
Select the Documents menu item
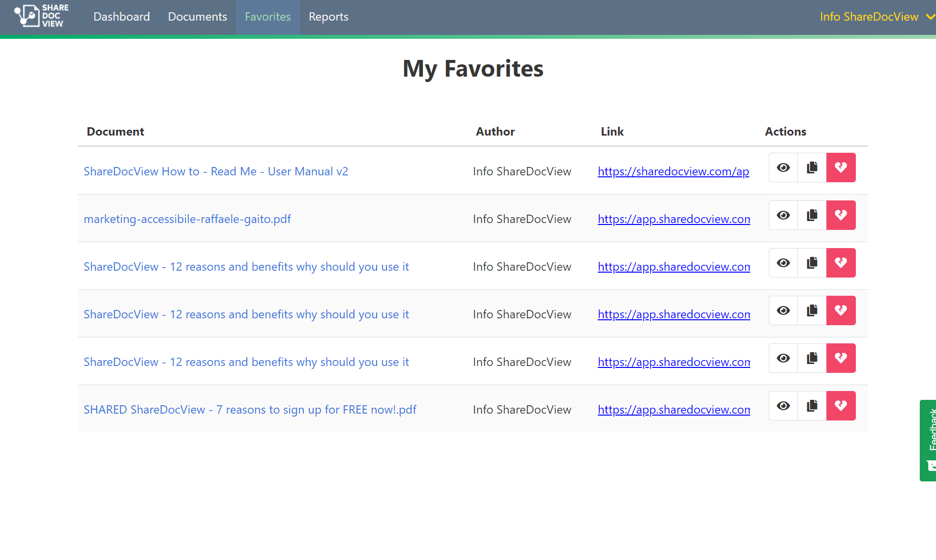[x=197, y=16]
